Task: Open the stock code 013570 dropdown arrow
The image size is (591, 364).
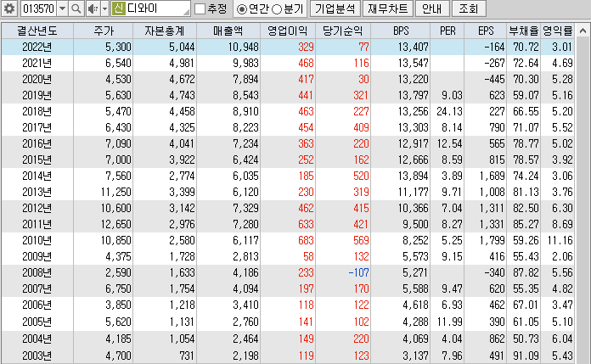Action: click(63, 8)
